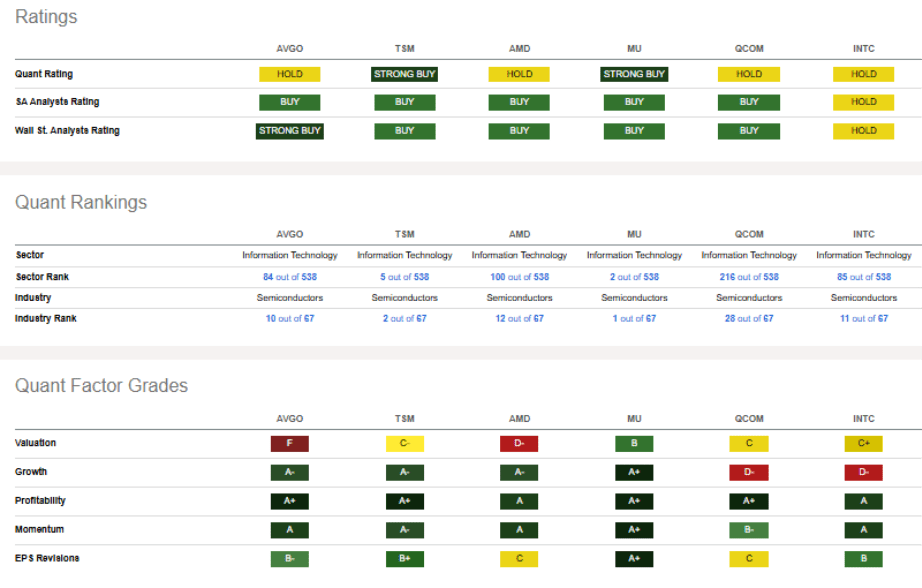This screenshot has width=922, height=588.
Task: Click AVGO's F Valuation grade badge
Action: [289, 444]
